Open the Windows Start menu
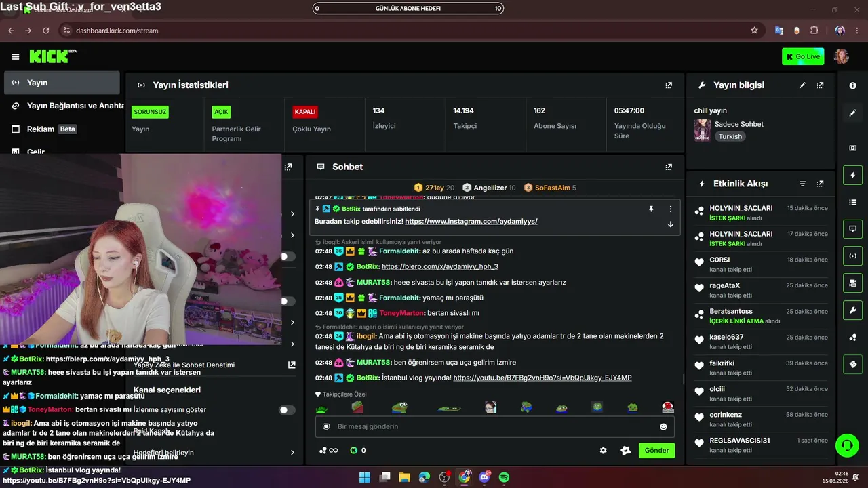Screen dimensions: 868x488 click(364, 477)
